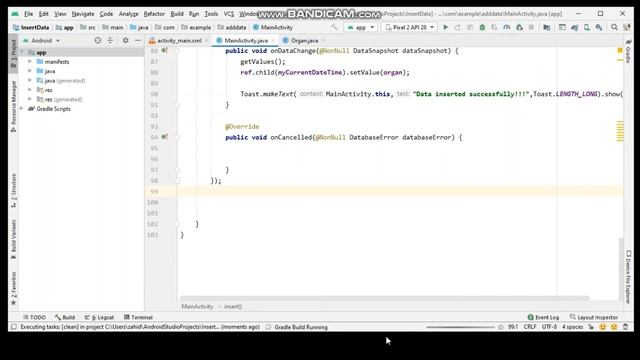Expand the manifests folder
The height and width of the screenshot is (360, 640).
pos(29,62)
